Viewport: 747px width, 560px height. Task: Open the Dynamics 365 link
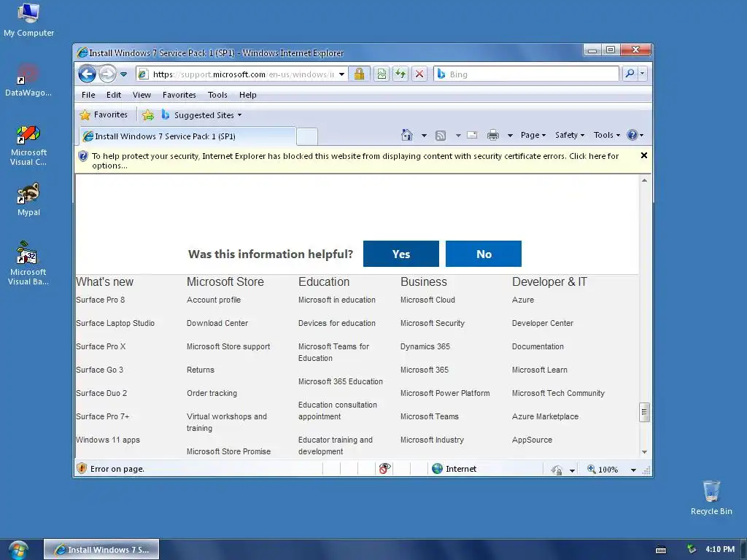coord(425,346)
